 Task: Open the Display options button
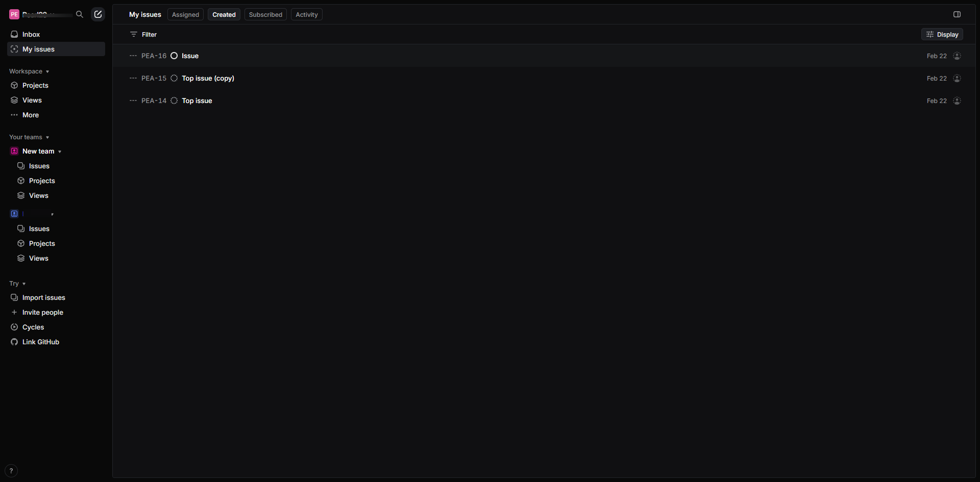(x=942, y=35)
